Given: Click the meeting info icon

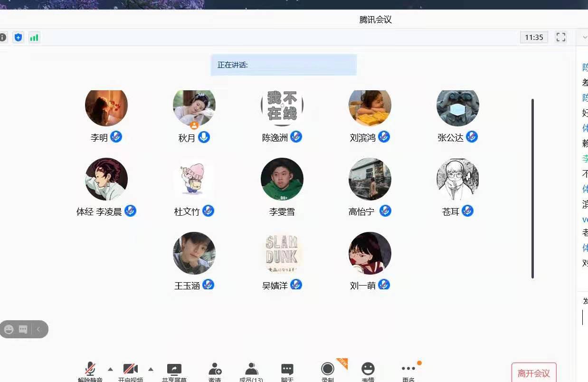Looking at the screenshot, I should [3, 38].
